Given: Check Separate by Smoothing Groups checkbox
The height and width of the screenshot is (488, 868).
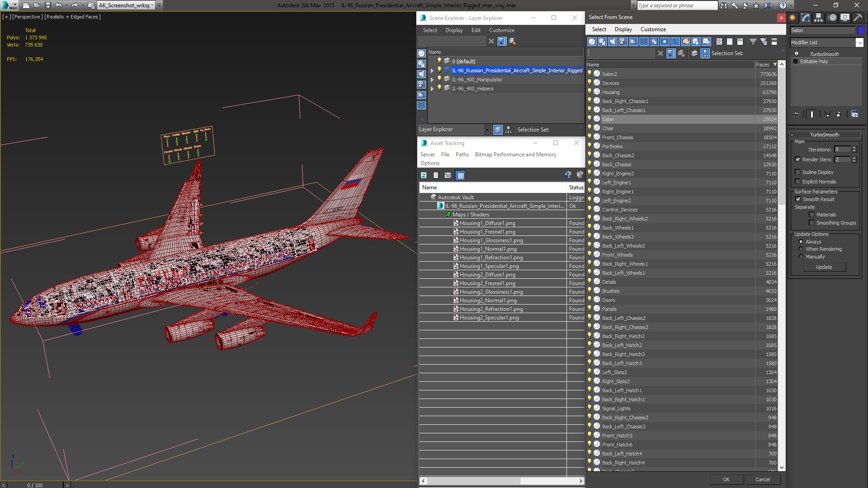Looking at the screenshot, I should (x=811, y=223).
